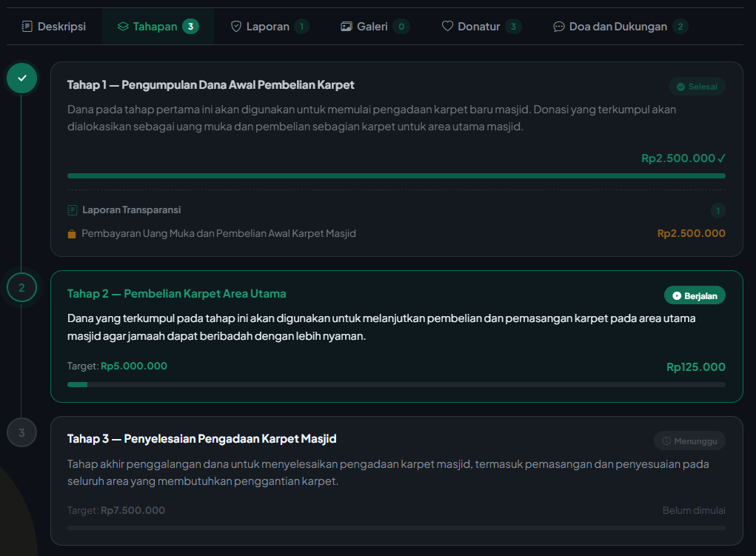Click the Tahapan count badge 3
Screen dimensions: 756x556
(x=190, y=27)
